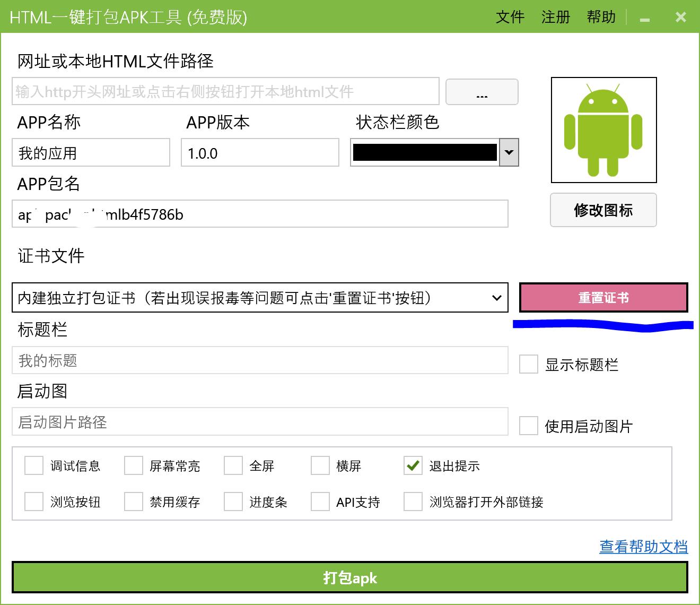Image resolution: width=700 pixels, height=605 pixels.
Task: Check the API支持 option
Action: point(320,502)
